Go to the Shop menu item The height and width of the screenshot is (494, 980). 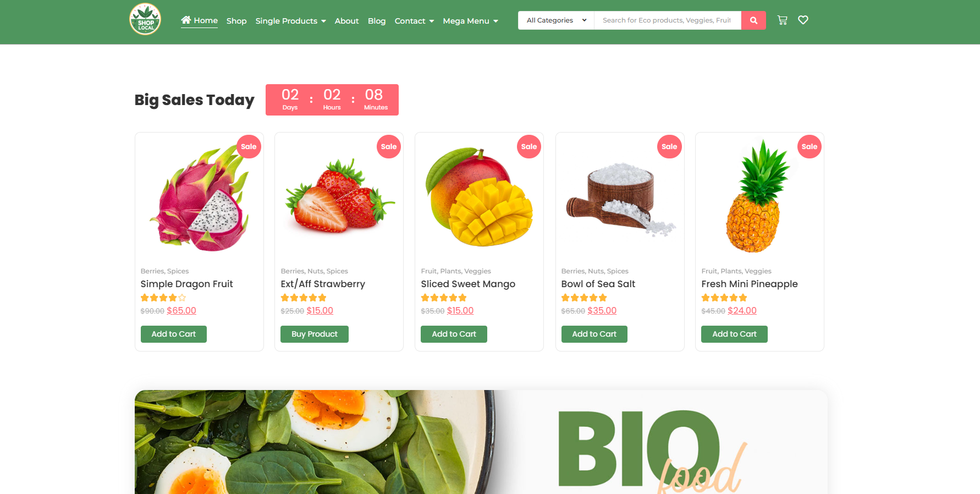[x=236, y=21]
